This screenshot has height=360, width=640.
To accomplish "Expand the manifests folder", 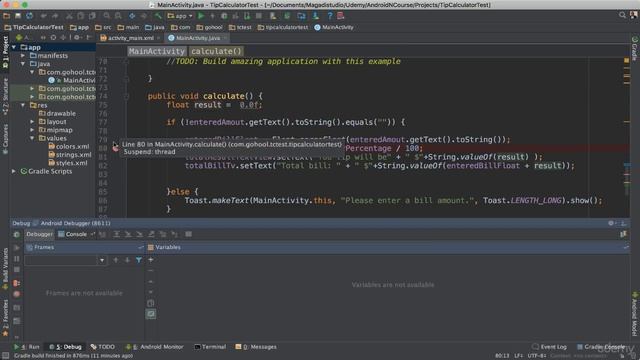I will (x=23, y=56).
